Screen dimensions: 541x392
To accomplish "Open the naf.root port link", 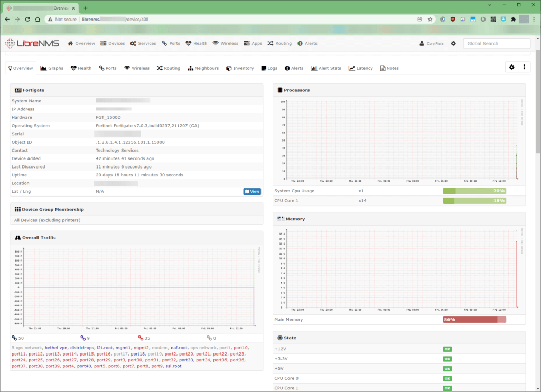I will coord(179,348).
